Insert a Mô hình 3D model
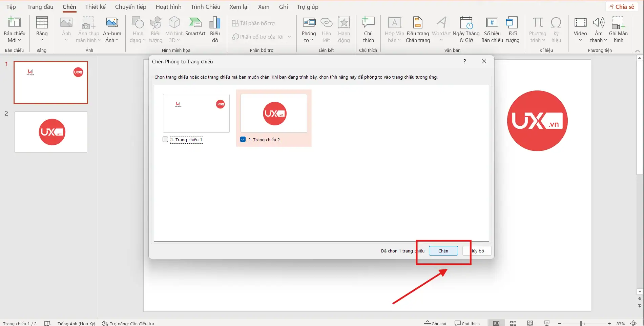 coord(174,29)
